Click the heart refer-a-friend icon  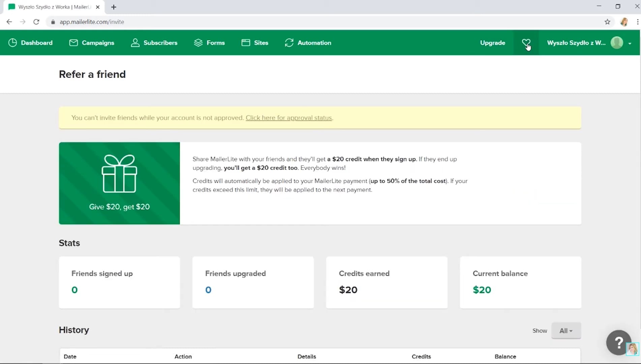click(x=526, y=43)
